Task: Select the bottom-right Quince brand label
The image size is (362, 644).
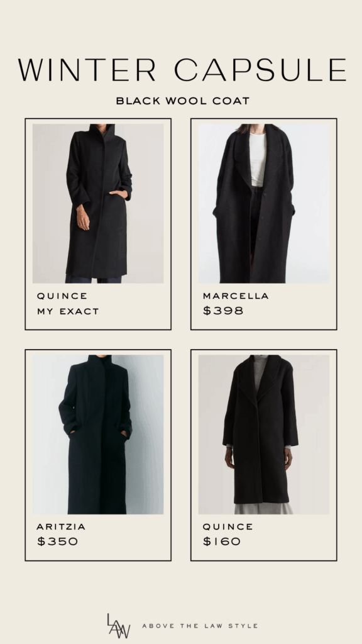Action: tap(228, 526)
